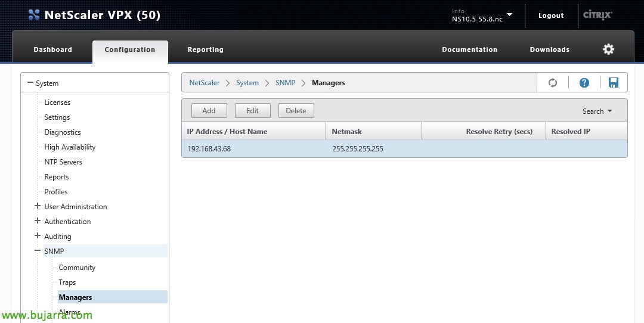Click the refresh icon in breadcrumb bar
Screen dimensions: 644x323
[552, 83]
